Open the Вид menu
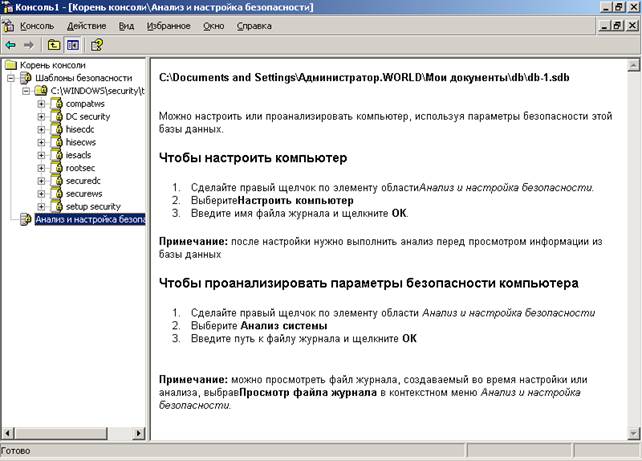642x461 pixels. [x=127, y=26]
